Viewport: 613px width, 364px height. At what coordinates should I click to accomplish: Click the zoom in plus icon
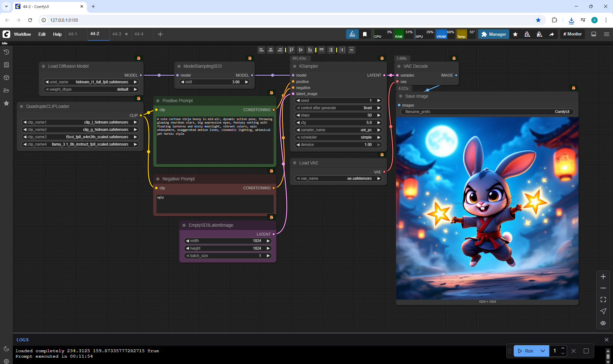click(x=603, y=277)
